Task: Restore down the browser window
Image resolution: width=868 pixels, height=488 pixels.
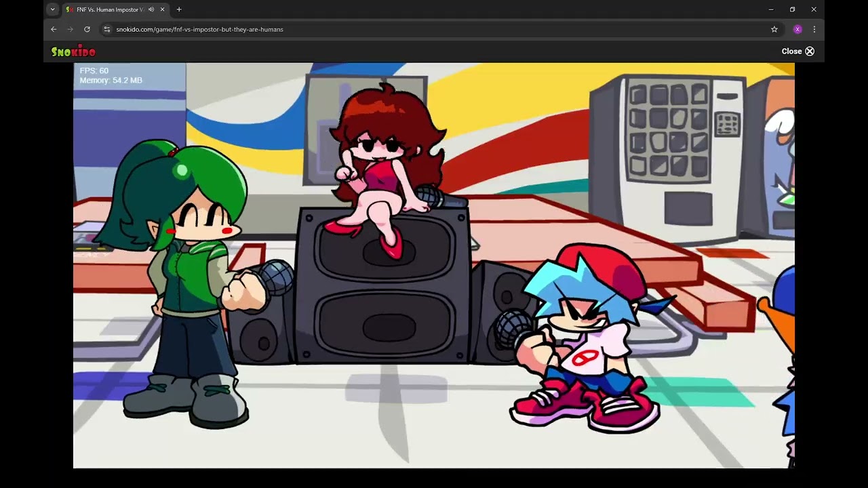Action: (792, 9)
